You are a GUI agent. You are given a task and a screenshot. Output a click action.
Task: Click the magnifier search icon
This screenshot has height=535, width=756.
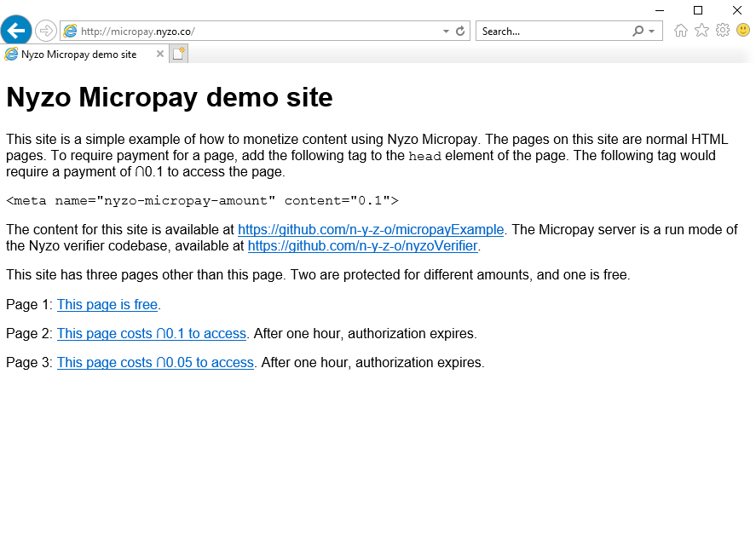(x=638, y=31)
